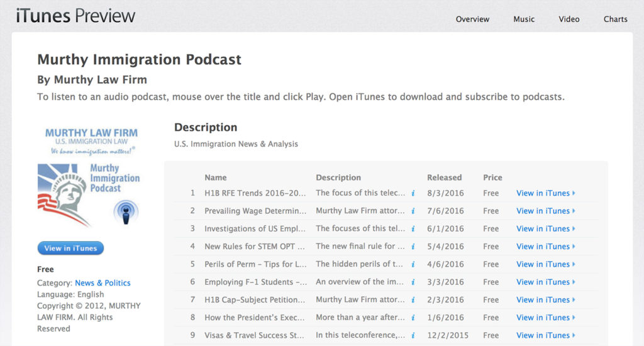The height and width of the screenshot is (346, 644).
Task: View in iTunes for Visas & Travel Success
Action: point(545,335)
